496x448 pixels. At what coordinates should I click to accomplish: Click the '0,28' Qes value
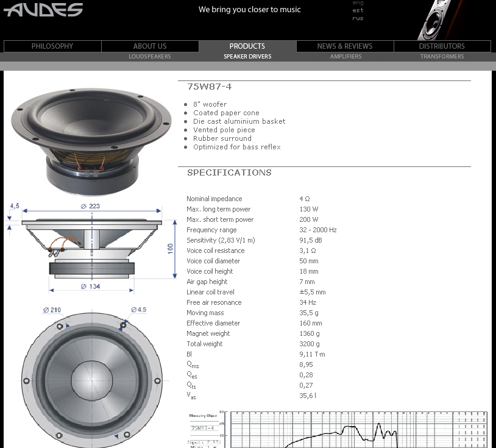(306, 375)
